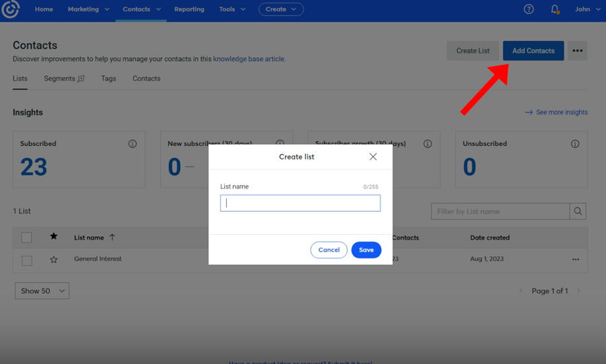Switch to the Lists tab

20,78
